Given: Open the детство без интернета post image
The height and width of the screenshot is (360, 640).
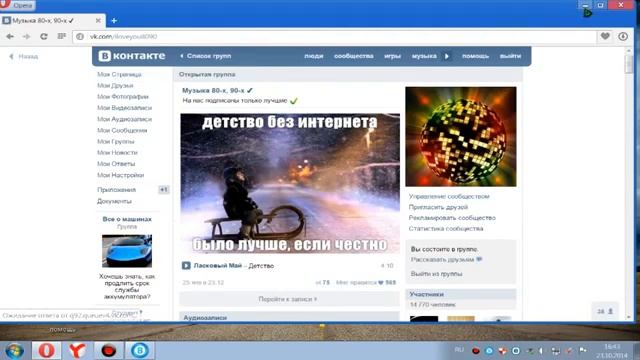Looking at the screenshot, I should coord(290,183).
